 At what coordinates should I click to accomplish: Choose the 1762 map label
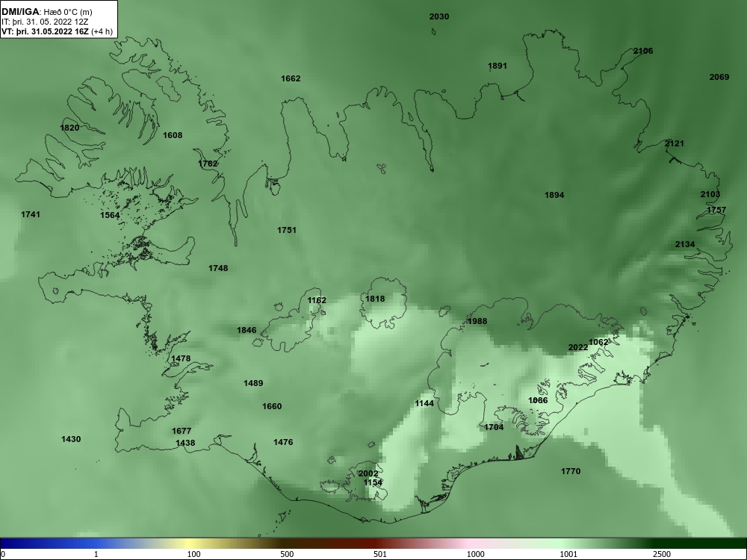(208, 164)
